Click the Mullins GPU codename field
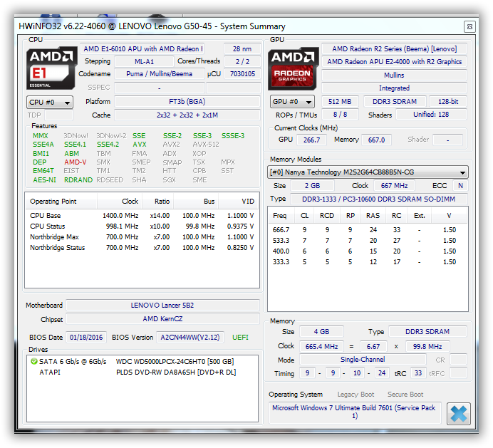The width and height of the screenshot is (493, 448). [x=394, y=75]
